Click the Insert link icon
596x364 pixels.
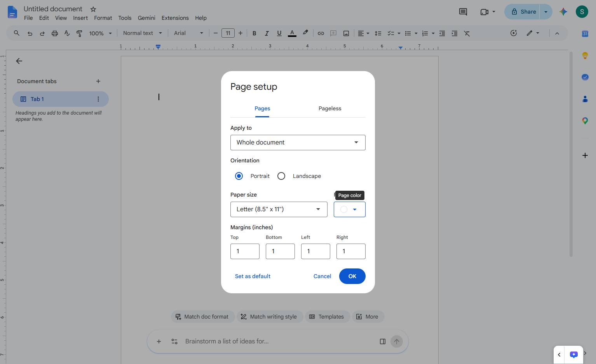(x=321, y=33)
